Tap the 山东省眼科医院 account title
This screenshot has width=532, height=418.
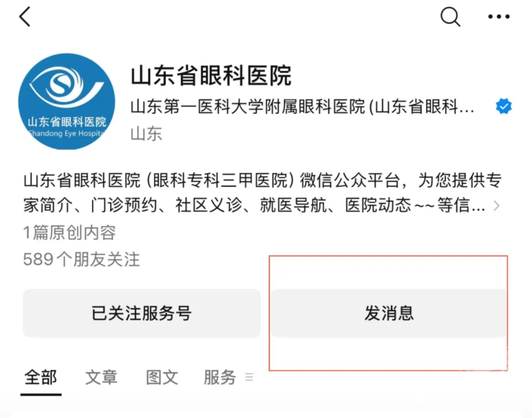tap(211, 76)
